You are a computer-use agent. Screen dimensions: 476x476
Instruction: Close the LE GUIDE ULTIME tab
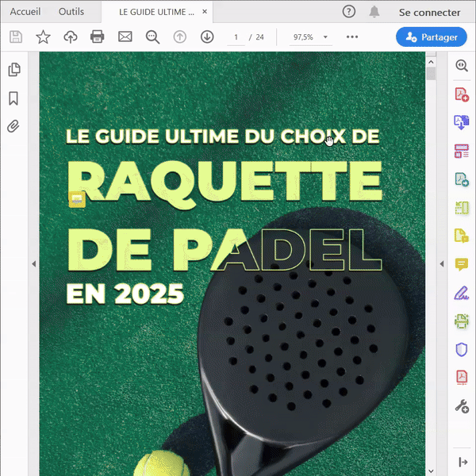[205, 12]
